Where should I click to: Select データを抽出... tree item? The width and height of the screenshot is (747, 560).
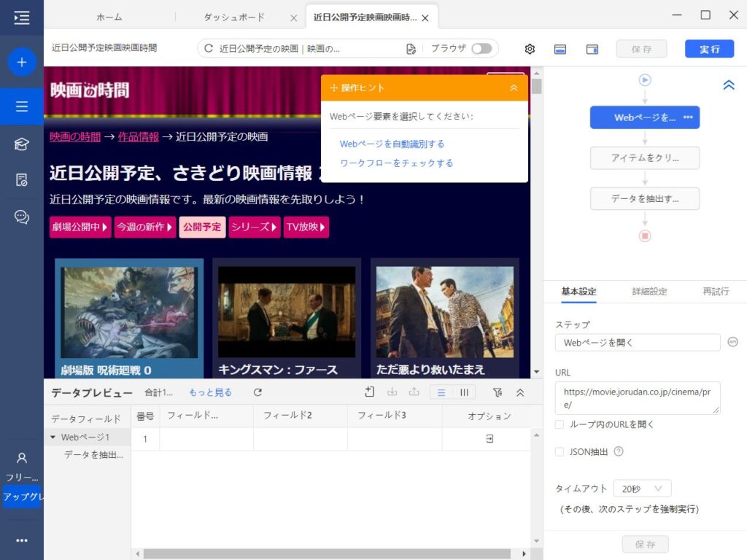click(x=93, y=455)
